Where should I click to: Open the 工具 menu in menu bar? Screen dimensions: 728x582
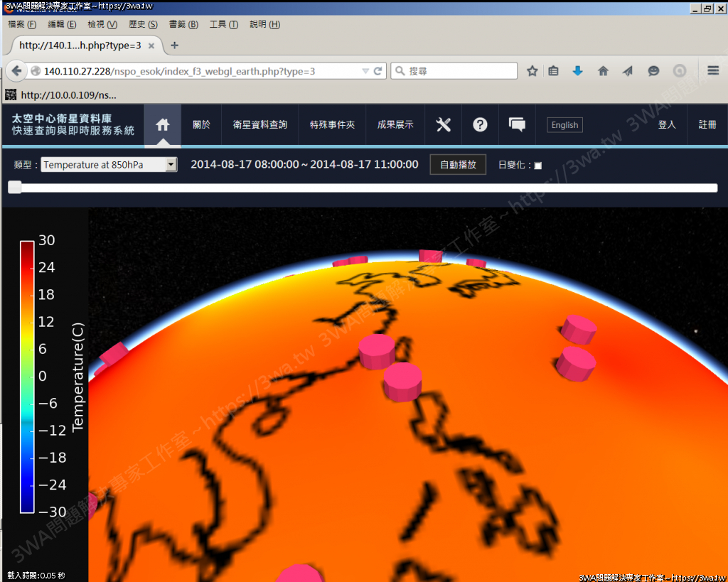point(223,24)
